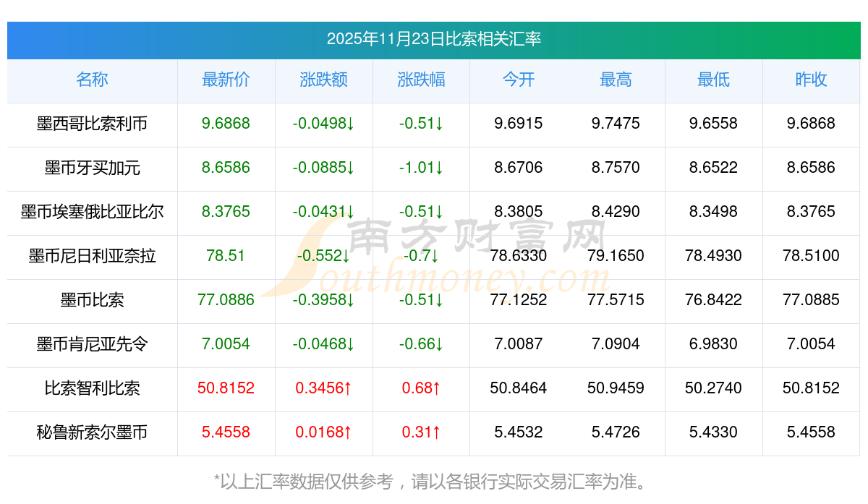The width and height of the screenshot is (868, 504).
Task: Click the 涨跌额 column header
Action: pyautogui.click(x=324, y=80)
